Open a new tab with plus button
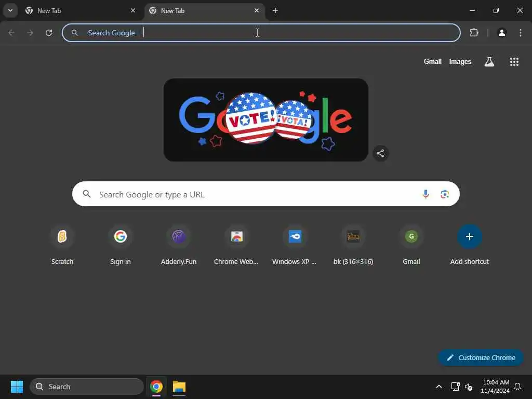 click(275, 10)
